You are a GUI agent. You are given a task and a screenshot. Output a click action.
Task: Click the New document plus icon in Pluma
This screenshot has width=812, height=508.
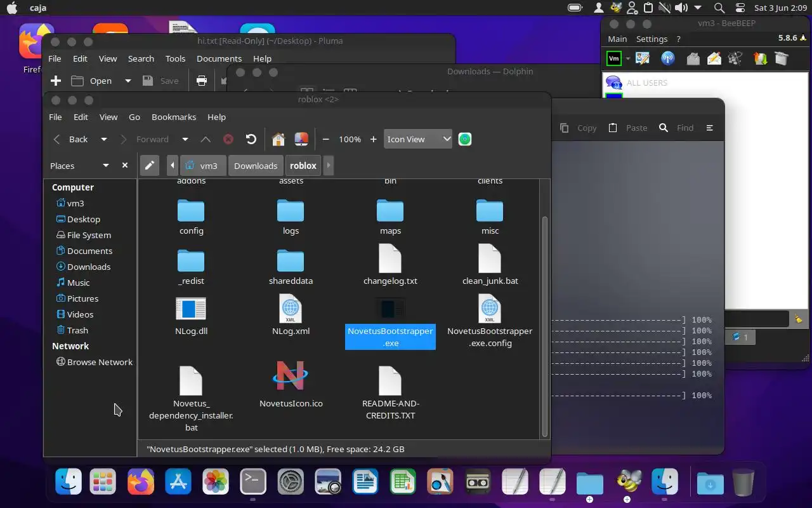point(56,81)
